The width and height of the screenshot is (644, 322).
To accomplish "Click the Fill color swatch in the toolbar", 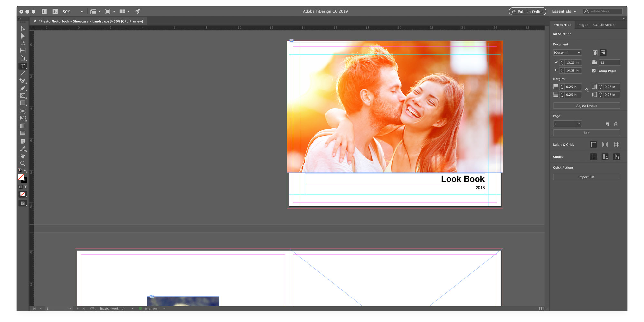I will (22, 177).
